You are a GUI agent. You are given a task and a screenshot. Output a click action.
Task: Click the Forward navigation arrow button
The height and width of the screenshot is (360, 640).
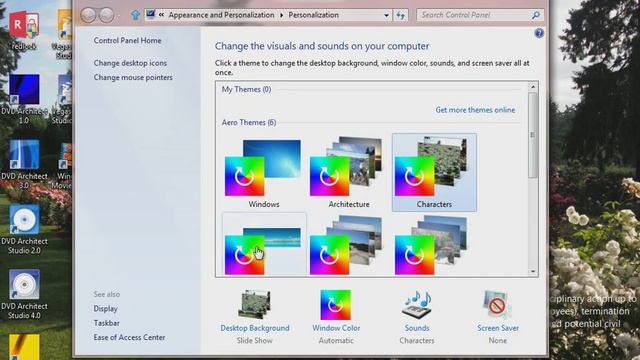tap(106, 15)
